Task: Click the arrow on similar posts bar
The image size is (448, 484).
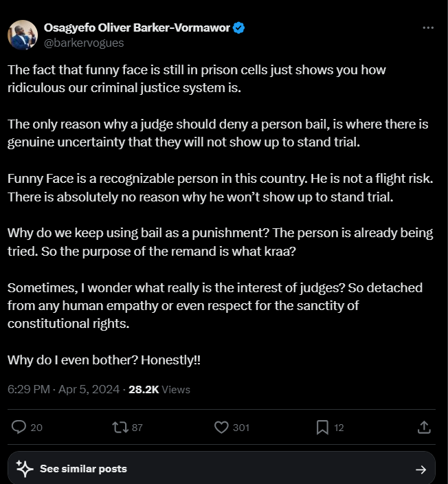Action: [421, 470]
